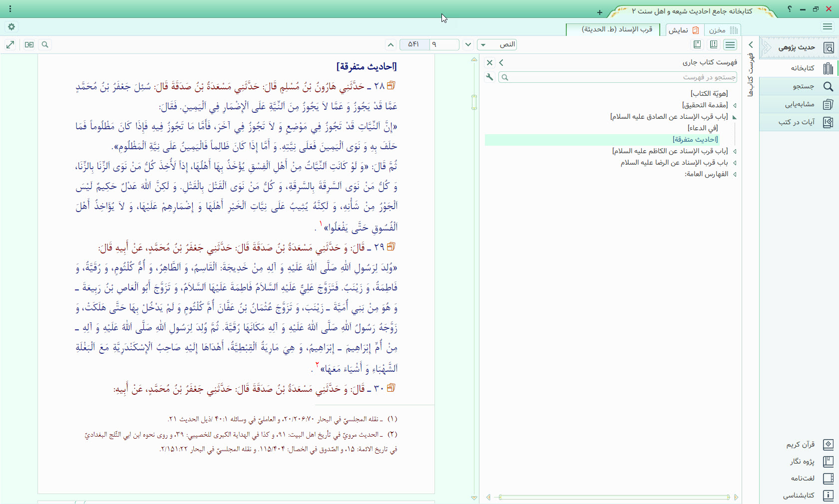Open the مشابه‌یابی similarity finder
The image size is (839, 504).
(x=799, y=104)
